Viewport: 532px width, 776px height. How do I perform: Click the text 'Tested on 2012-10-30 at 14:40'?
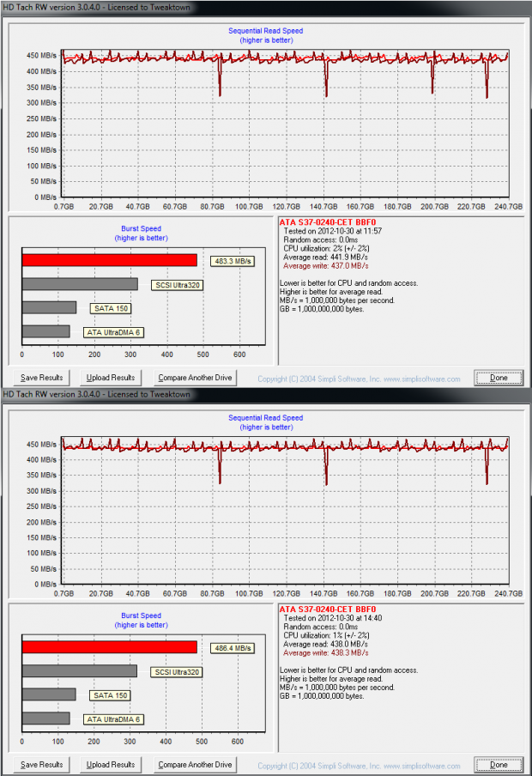333,618
